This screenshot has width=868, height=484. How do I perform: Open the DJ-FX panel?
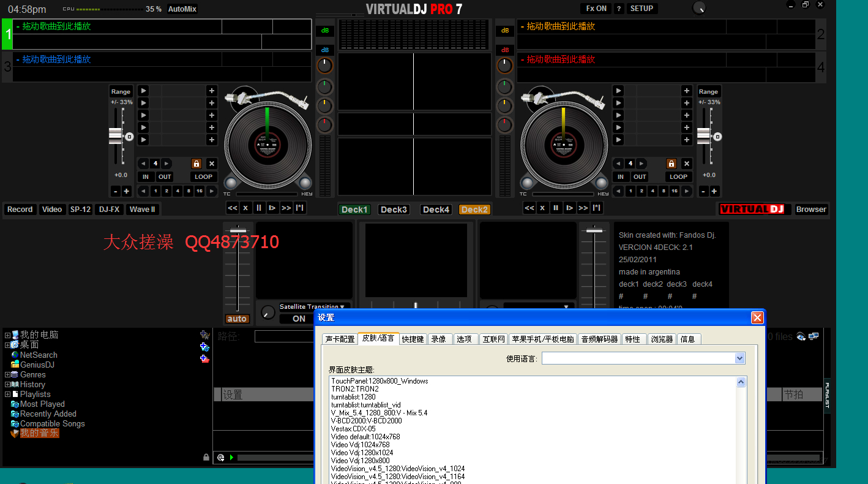coord(110,210)
